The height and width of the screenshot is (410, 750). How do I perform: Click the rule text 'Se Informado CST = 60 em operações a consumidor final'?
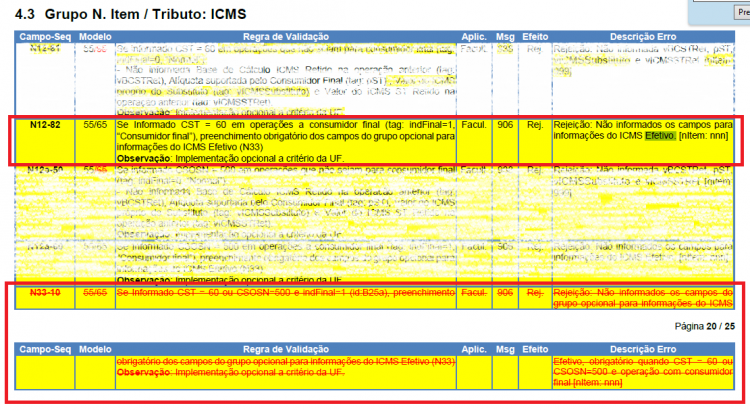(x=250, y=125)
